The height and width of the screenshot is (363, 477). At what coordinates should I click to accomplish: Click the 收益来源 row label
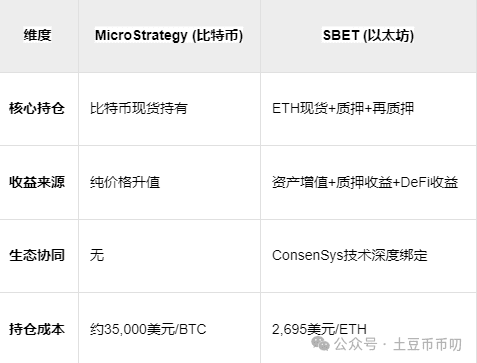pos(37,182)
